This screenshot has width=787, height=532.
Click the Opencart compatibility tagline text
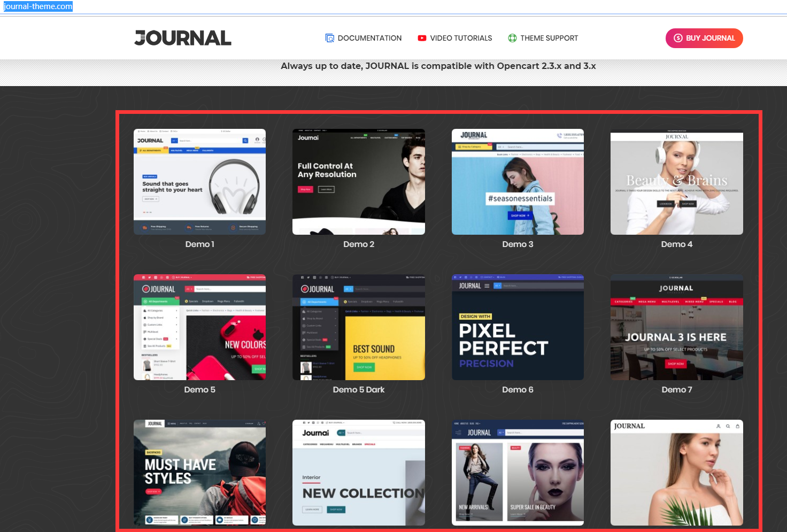point(438,66)
